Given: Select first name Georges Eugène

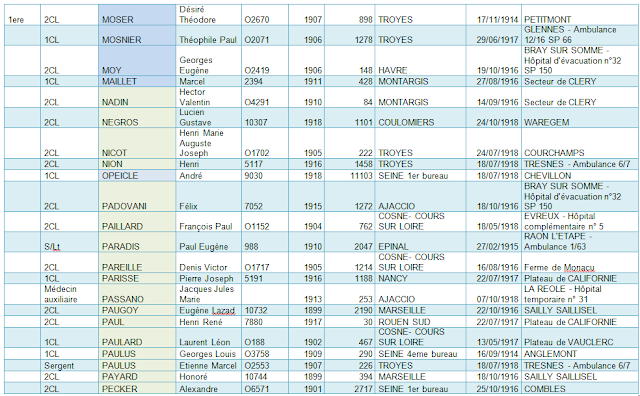Looking at the screenshot, I should [196, 65].
